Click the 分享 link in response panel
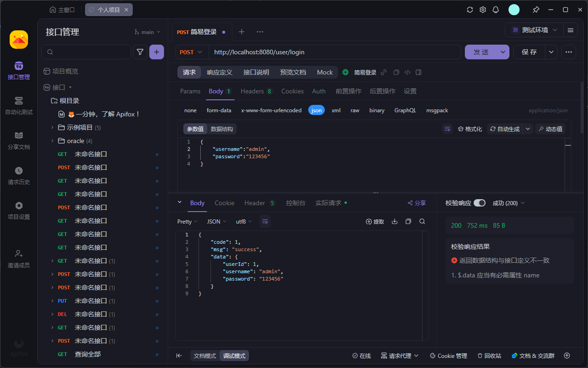Viewport: 588px width, 368px height. [417, 203]
